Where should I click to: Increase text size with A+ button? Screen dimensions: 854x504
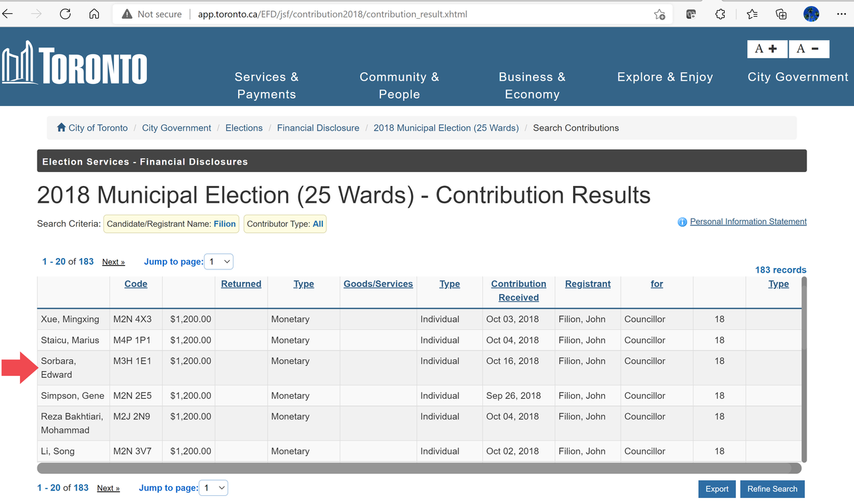click(767, 49)
